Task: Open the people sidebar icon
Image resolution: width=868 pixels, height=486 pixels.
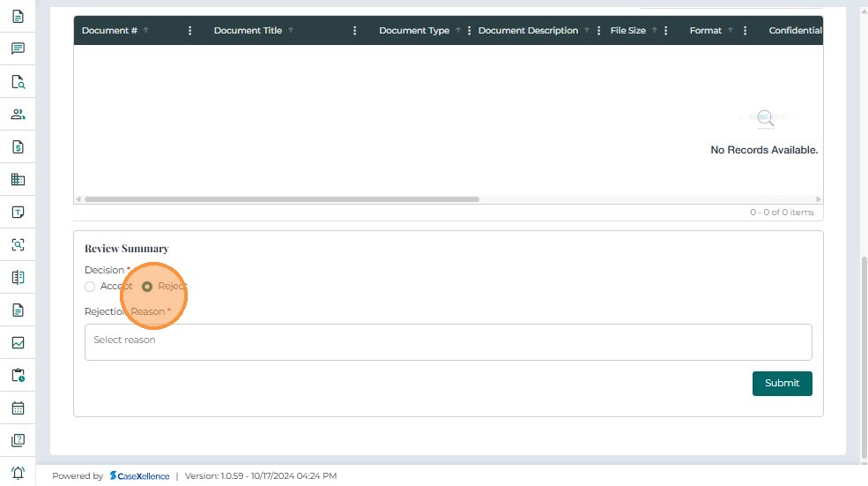Action: [x=18, y=114]
